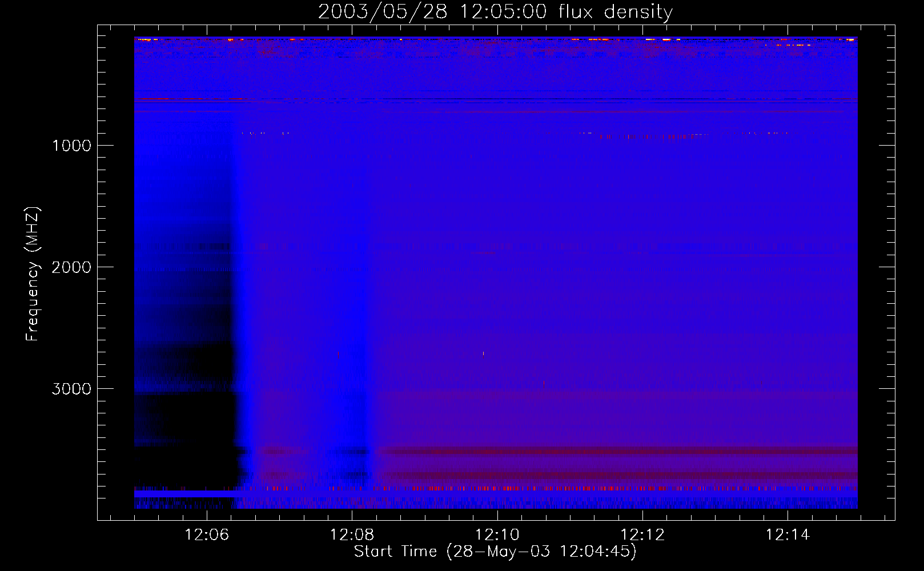
Task: Click the 1000 frequency tick label
Action: [x=71, y=146]
